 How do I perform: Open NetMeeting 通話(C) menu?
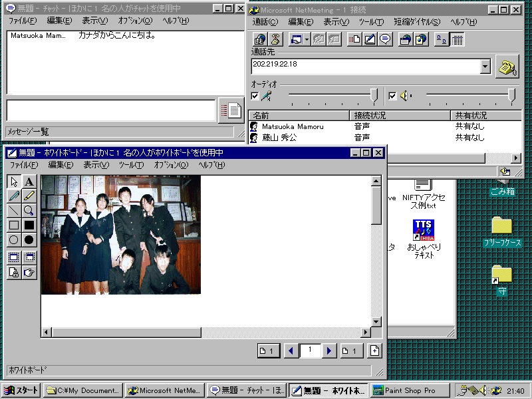tap(265, 22)
